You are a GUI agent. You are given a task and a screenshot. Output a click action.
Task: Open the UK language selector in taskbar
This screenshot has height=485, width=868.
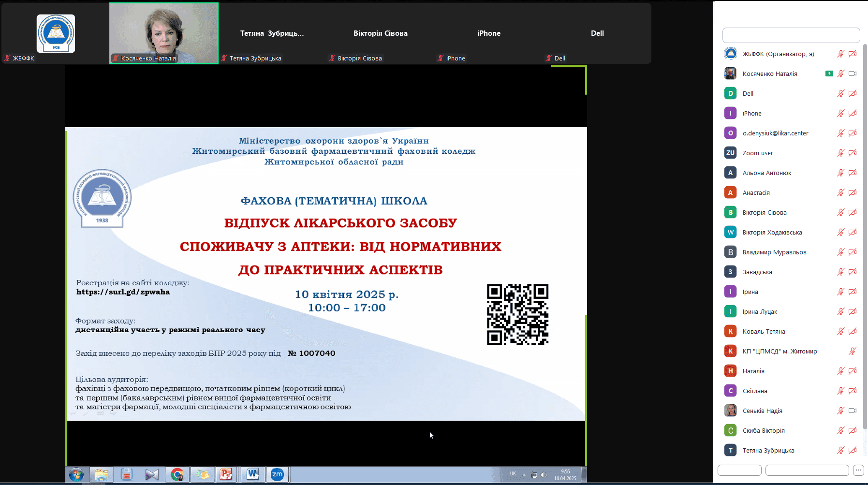point(513,474)
